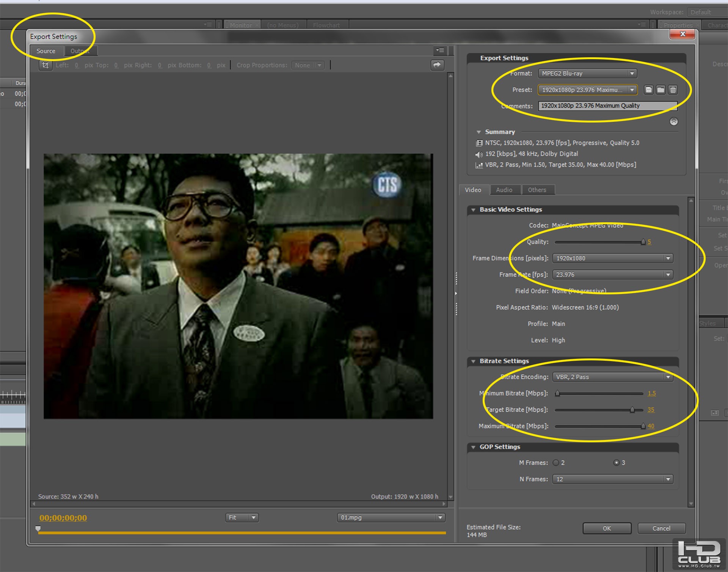Select M Frames radio option 2
This screenshot has height=572, width=728.
tap(556, 463)
